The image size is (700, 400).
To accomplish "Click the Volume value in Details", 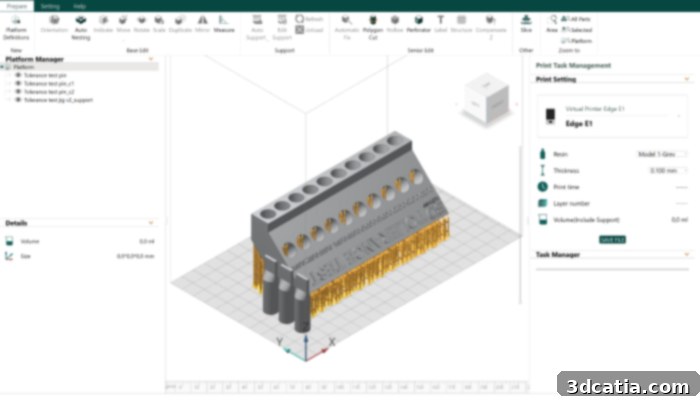I will point(147,242).
